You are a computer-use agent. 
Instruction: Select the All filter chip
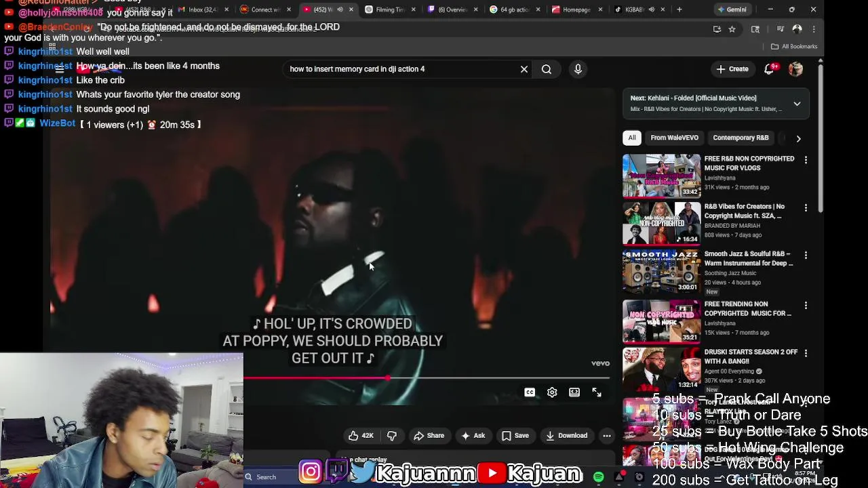632,138
